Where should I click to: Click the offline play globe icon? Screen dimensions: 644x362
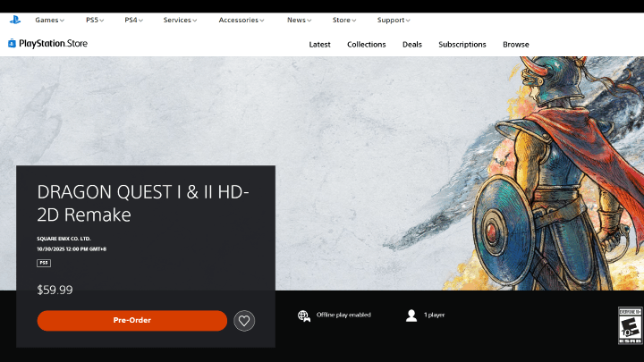[304, 316]
